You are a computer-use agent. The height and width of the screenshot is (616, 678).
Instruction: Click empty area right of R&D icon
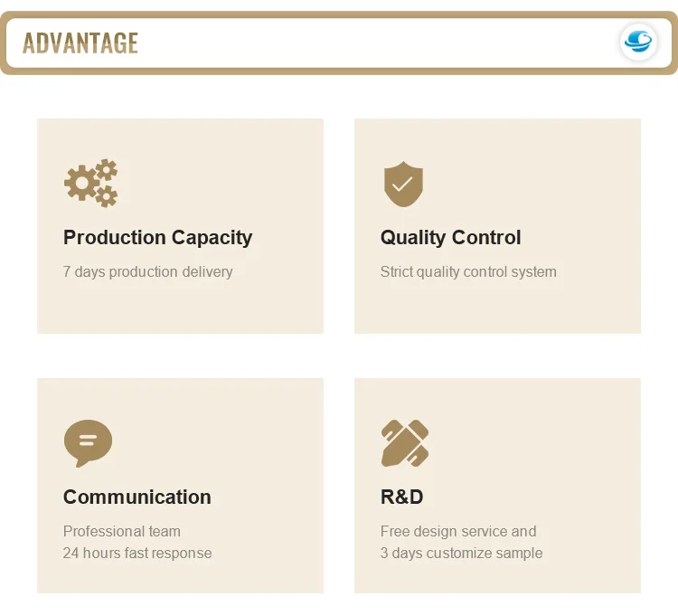coord(542,443)
